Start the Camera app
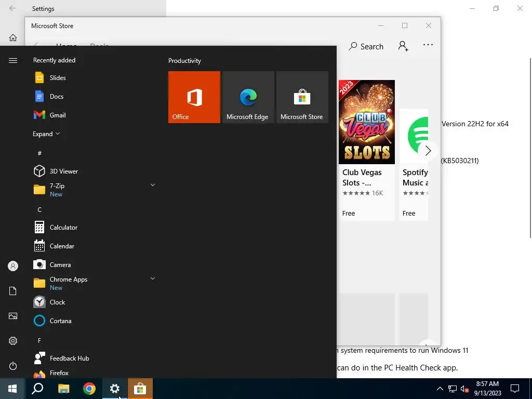 pos(95,264)
